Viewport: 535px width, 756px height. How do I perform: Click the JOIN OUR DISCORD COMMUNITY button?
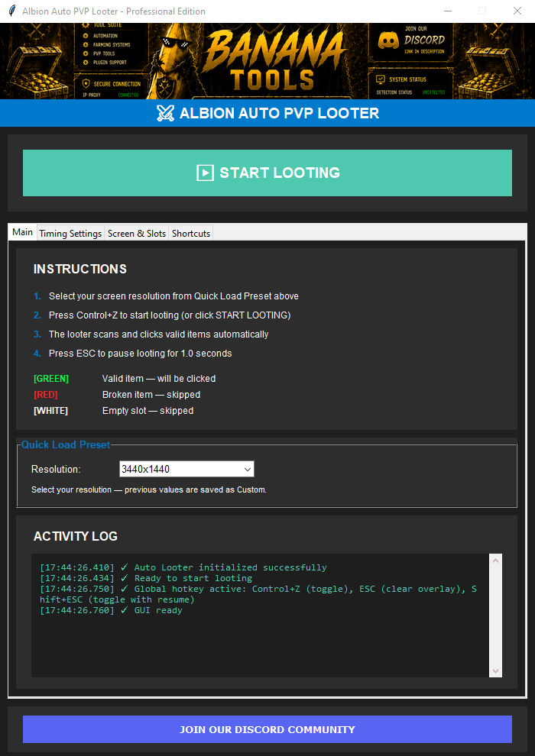[x=267, y=729]
